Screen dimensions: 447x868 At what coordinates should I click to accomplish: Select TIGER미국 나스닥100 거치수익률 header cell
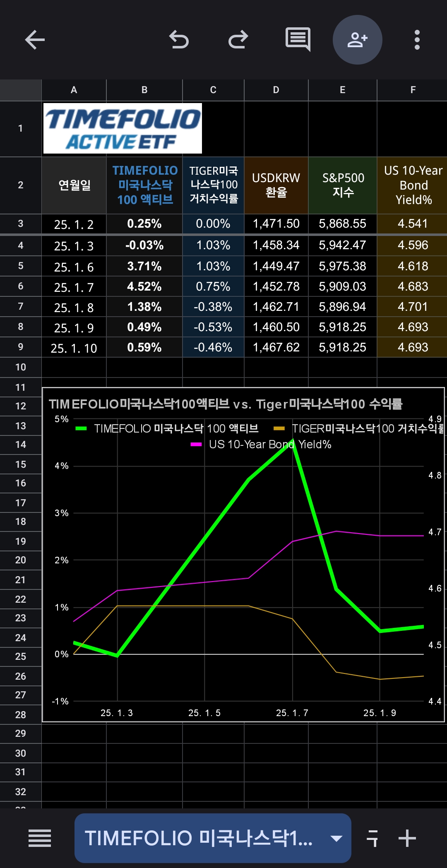[213, 185]
